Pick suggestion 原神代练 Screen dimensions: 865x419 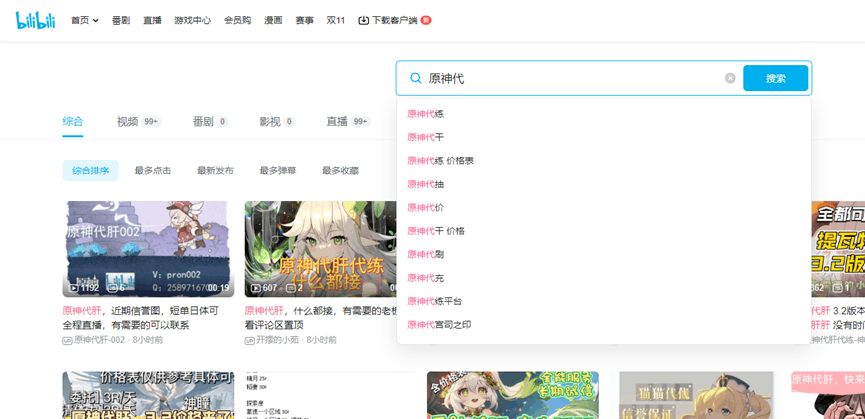coord(604,114)
